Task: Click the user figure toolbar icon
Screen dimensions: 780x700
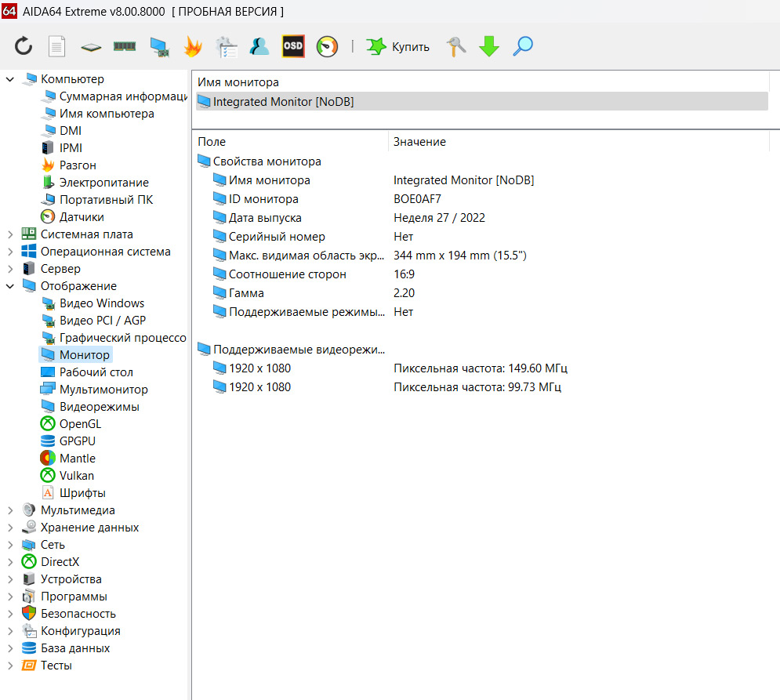Action: tap(259, 46)
